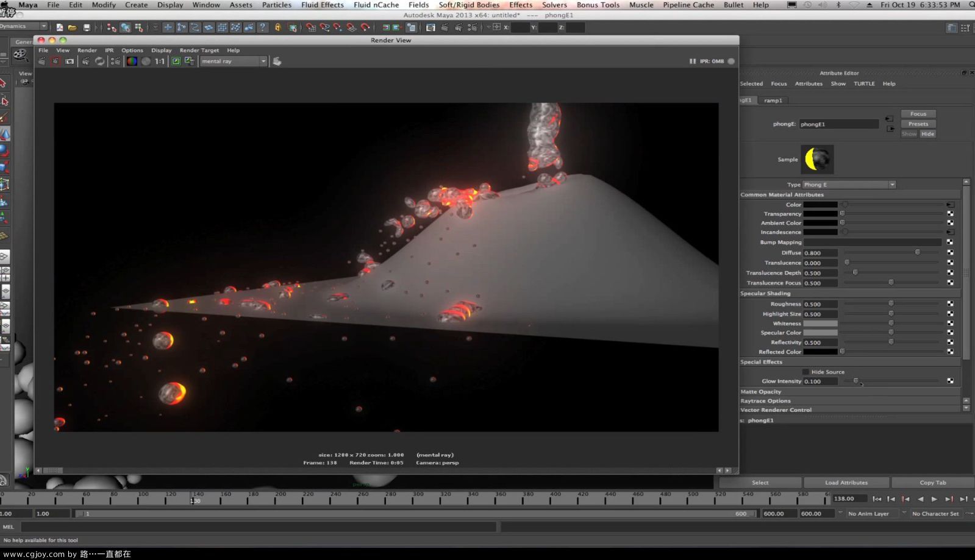This screenshot has width=975, height=560.
Task: Click the Spotlight search icon in macOS menu bar
Action: point(971,4)
